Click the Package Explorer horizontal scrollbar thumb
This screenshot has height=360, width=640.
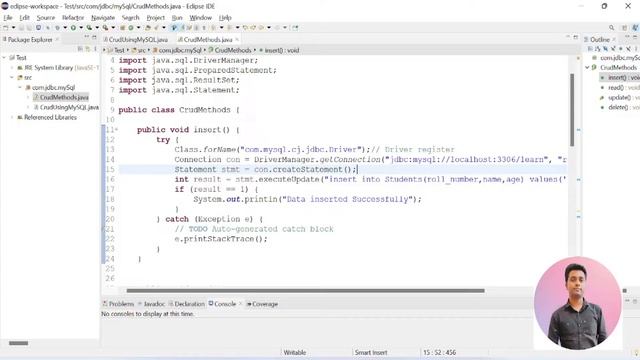[18, 343]
